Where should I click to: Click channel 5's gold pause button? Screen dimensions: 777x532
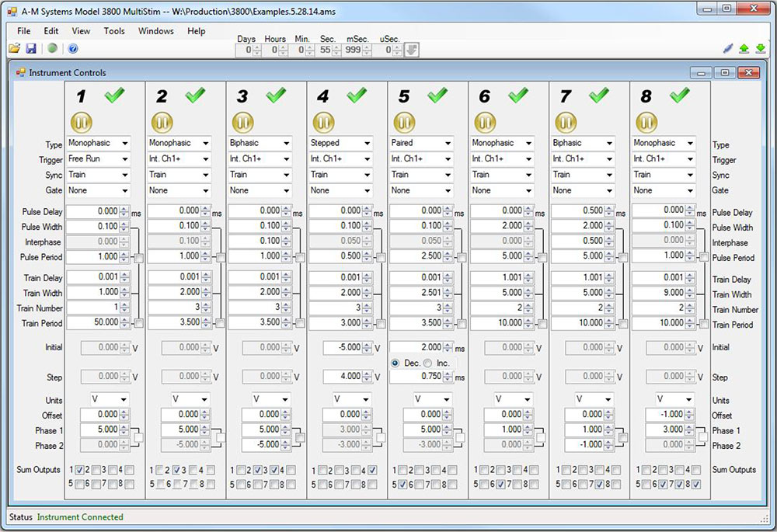point(404,123)
